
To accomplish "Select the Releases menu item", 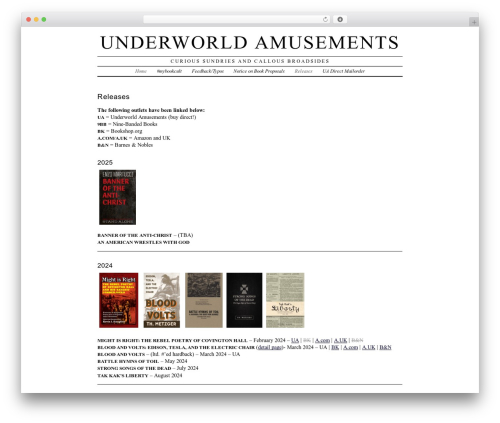I will coord(303,71).
